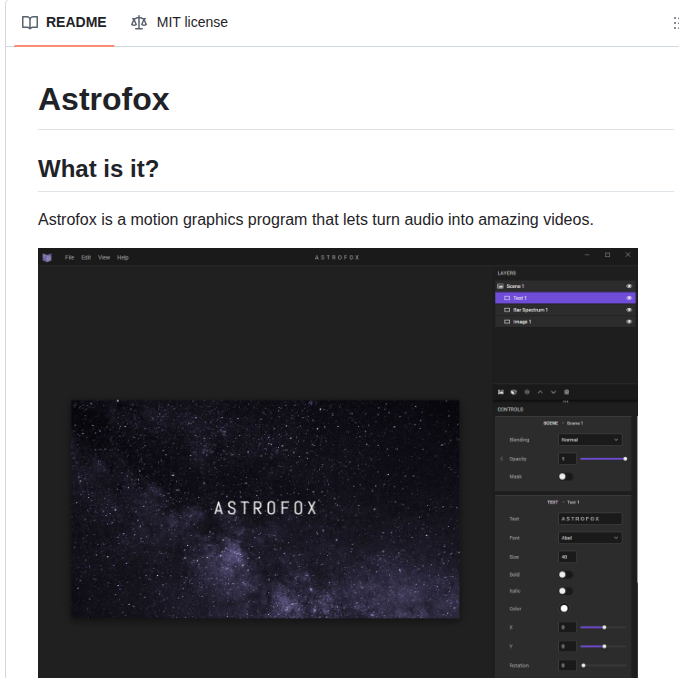Click the add effect circle icon

click(x=527, y=392)
